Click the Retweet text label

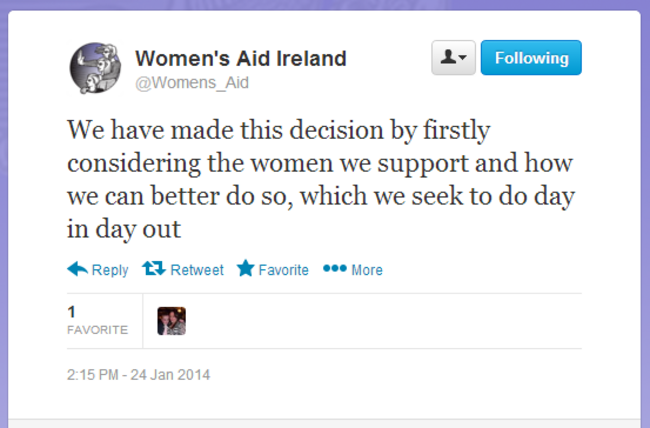[197, 270]
